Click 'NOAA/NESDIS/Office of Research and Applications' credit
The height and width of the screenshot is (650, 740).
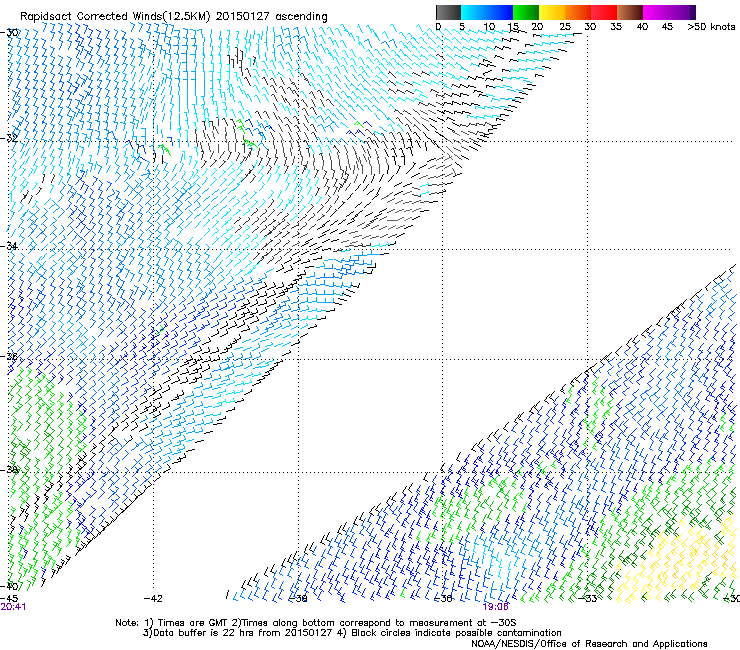click(589, 644)
